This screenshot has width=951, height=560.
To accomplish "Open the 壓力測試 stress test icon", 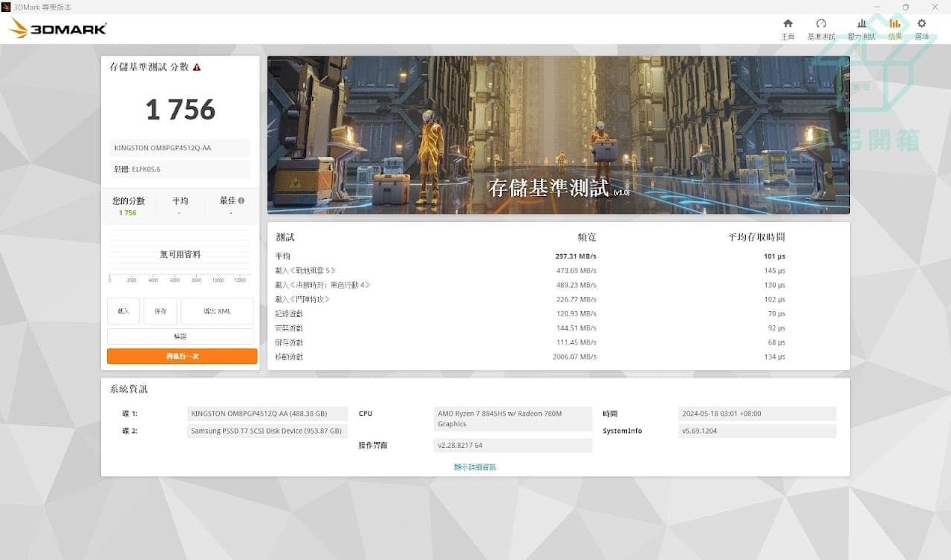I will [861, 24].
